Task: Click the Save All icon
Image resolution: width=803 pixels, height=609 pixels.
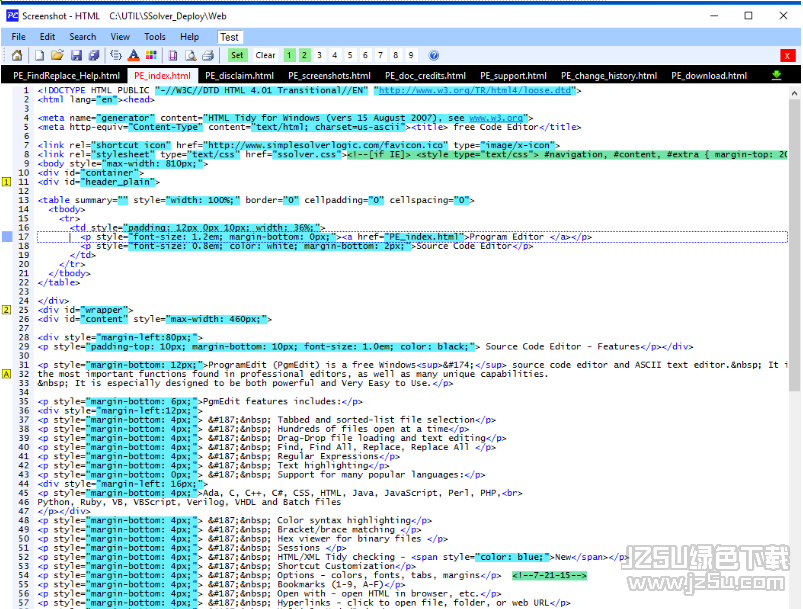Action: pos(94,55)
